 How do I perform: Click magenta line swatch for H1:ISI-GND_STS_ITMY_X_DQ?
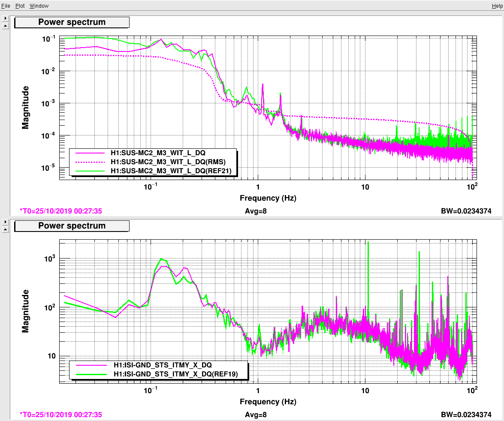[91, 365]
